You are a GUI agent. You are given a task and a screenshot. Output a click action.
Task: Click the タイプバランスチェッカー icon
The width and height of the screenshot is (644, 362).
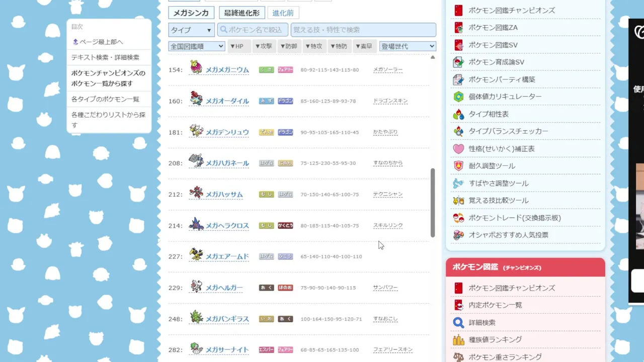click(x=458, y=131)
